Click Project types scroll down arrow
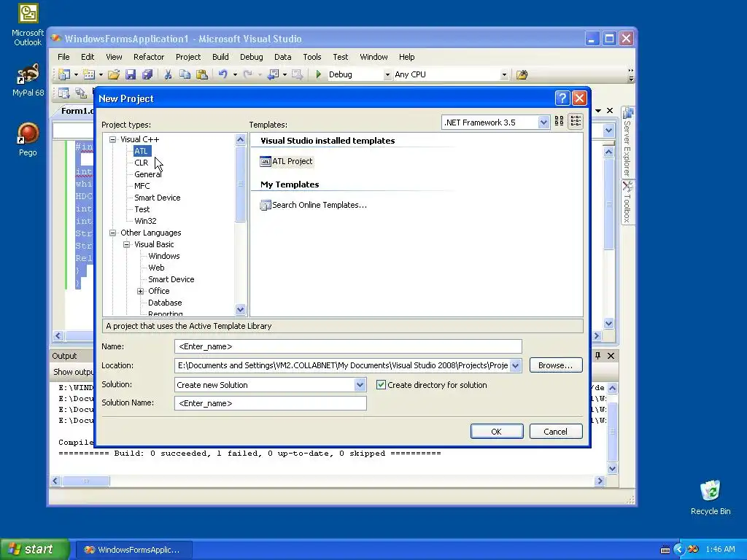747x560 pixels. coord(240,309)
